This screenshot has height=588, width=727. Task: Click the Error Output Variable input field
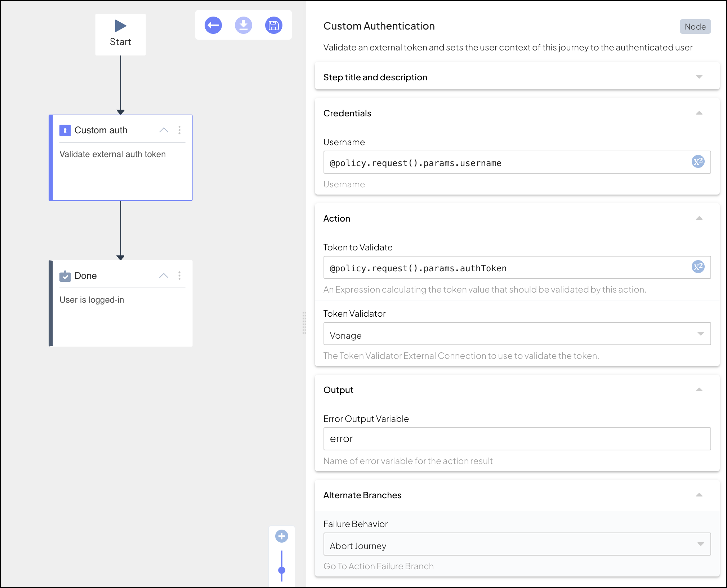[517, 439]
